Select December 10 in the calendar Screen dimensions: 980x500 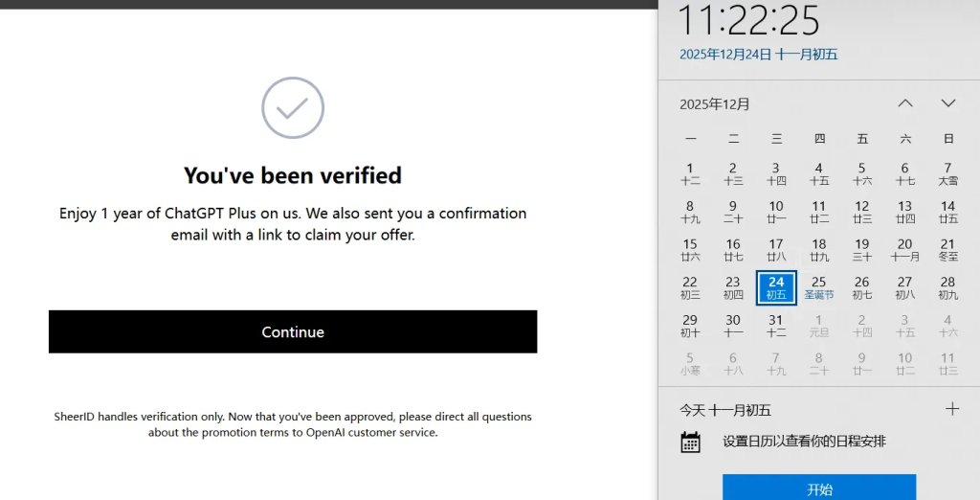coord(776,211)
